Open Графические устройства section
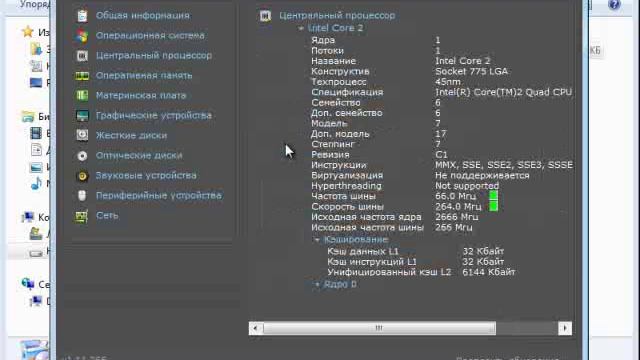640x360 pixels. pos(154,116)
